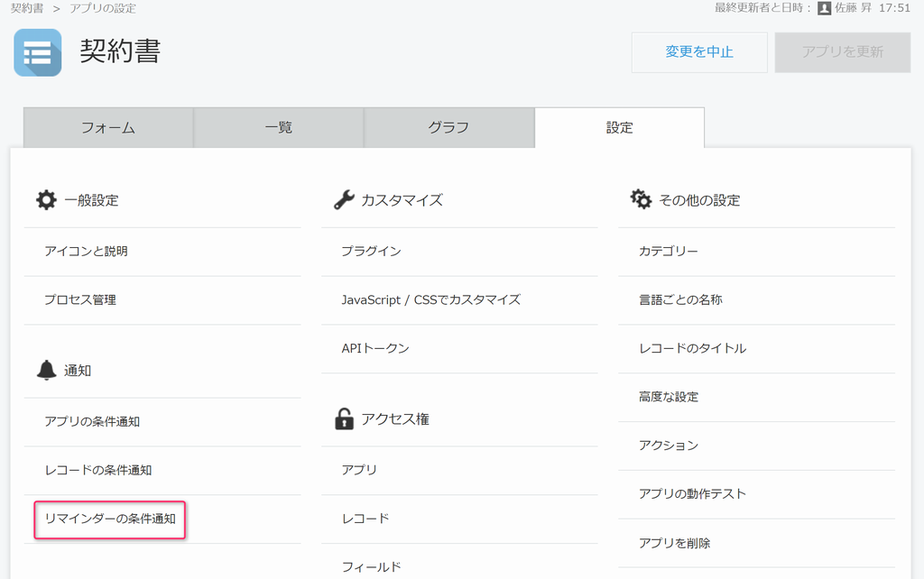Viewport: 924px width, 579px height.
Task: Switch to the フォーム tab
Action: [108, 127]
